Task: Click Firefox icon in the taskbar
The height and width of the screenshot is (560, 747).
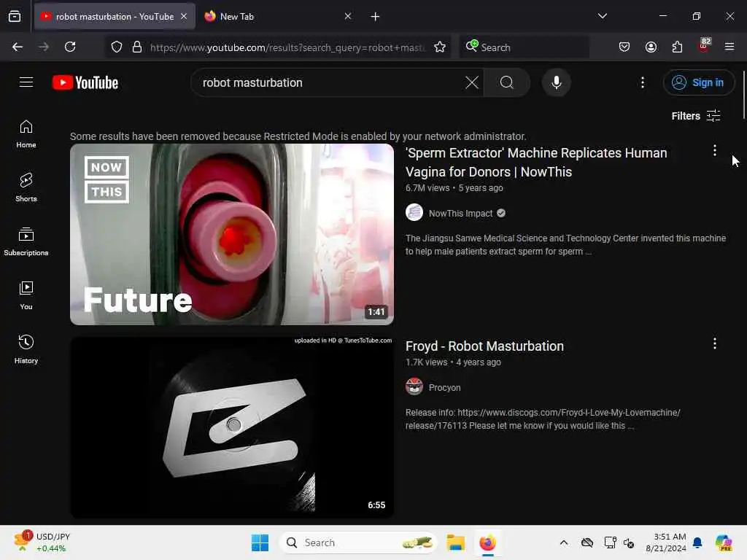Action: click(x=487, y=542)
